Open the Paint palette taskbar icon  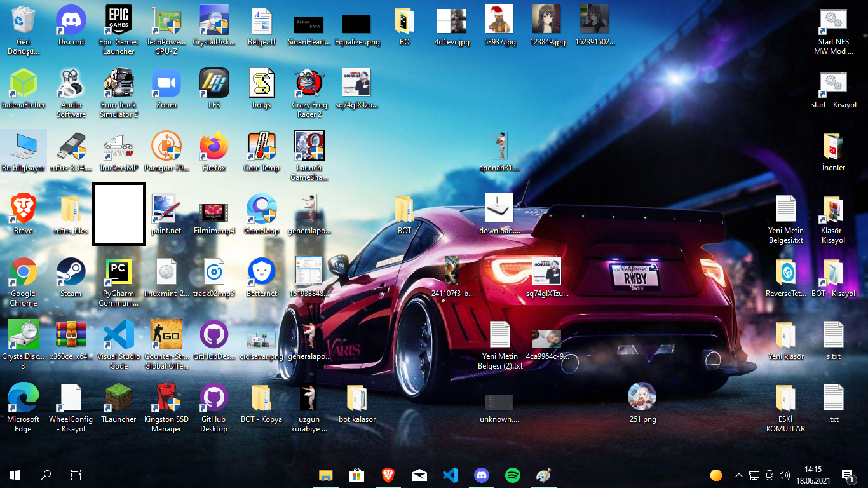pos(544,475)
